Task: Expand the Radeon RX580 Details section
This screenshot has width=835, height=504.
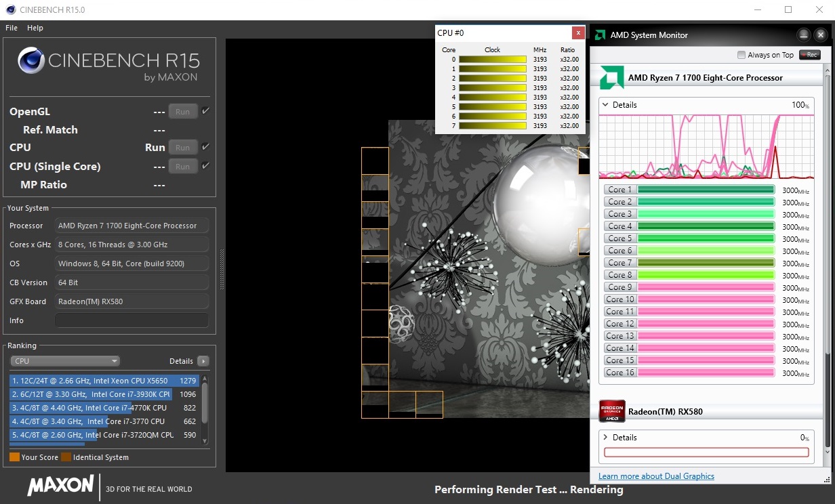Action: [606, 438]
